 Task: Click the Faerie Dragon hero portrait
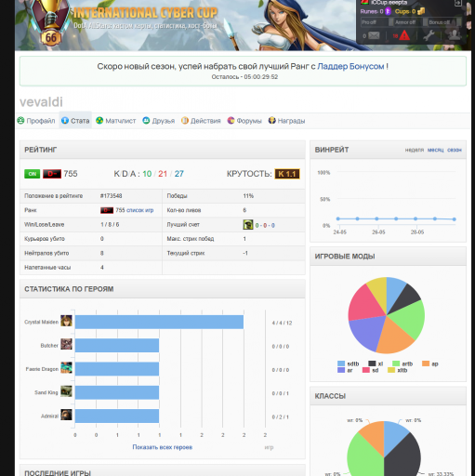(x=66, y=367)
